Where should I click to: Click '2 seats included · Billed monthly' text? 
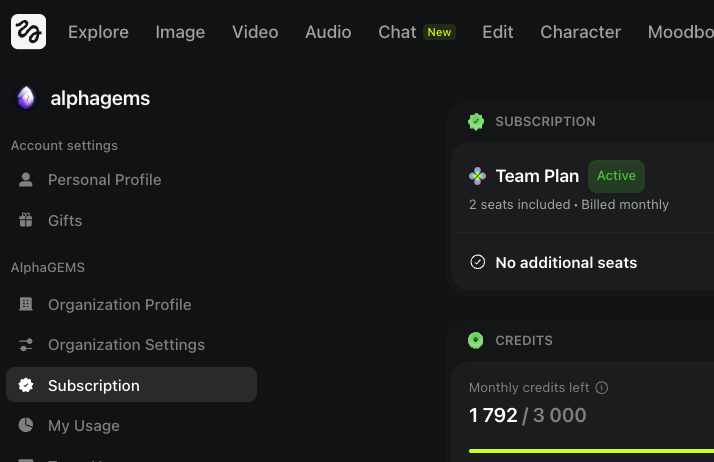click(x=569, y=204)
